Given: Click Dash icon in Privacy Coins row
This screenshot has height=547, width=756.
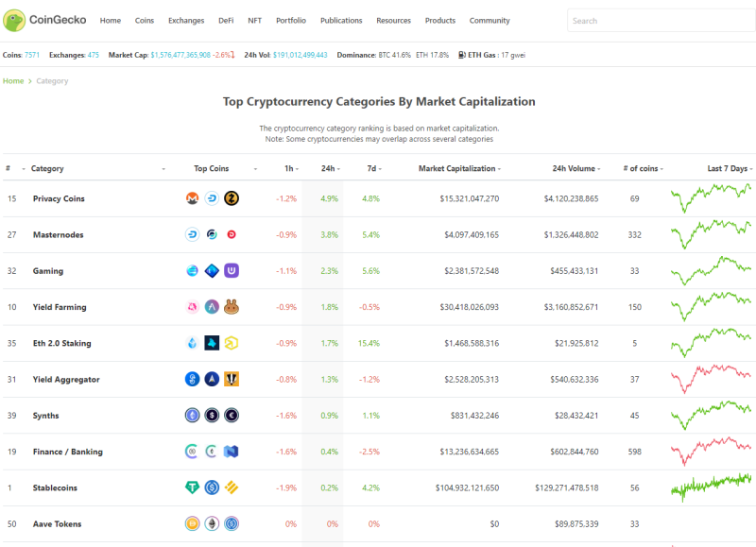Looking at the screenshot, I should click(212, 198).
